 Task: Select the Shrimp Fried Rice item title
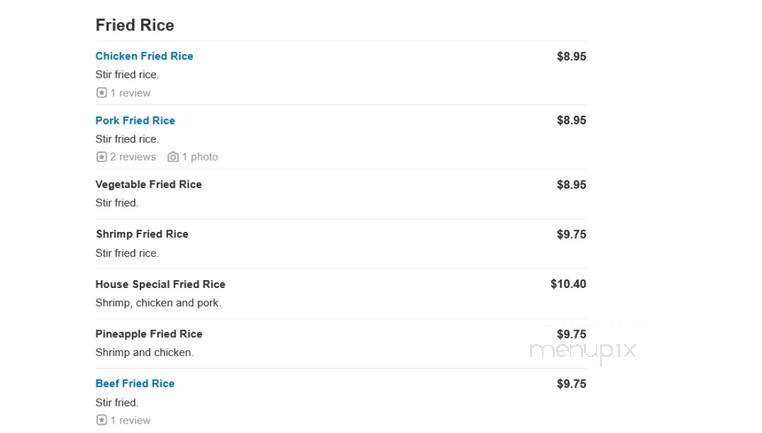point(142,234)
